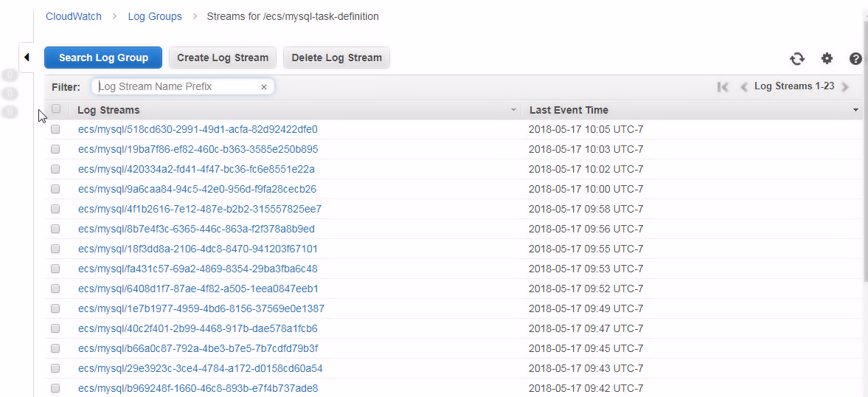This screenshot has width=868, height=397.
Task: Check the box for stream 18f3dd8a-2106
Action: coord(55,249)
